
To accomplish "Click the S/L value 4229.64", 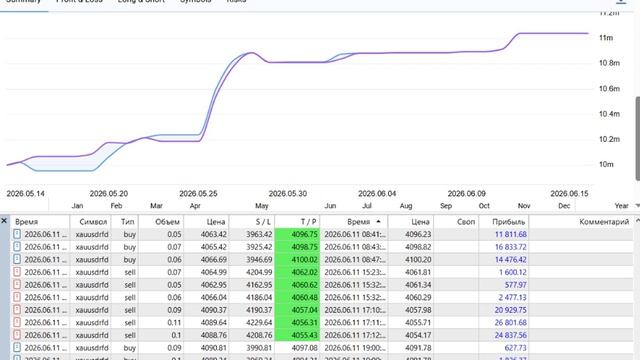I will tap(259, 322).
